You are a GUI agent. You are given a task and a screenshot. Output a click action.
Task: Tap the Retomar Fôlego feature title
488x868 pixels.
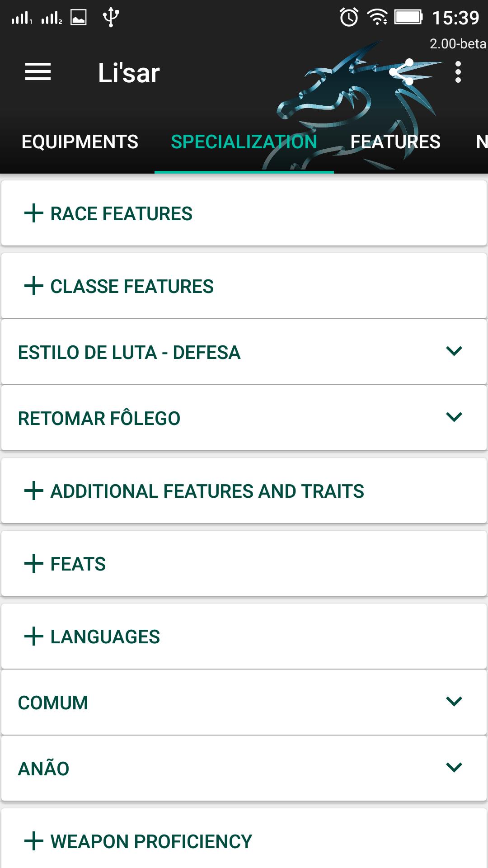click(x=99, y=419)
